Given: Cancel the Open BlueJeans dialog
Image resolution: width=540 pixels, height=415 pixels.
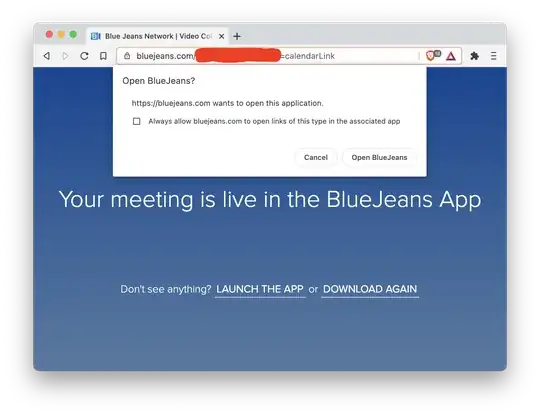Looking at the screenshot, I should (x=316, y=157).
